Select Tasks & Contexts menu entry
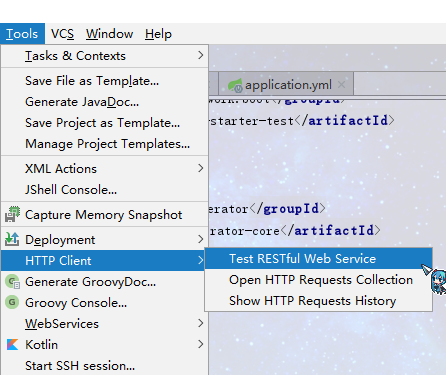The image size is (446, 375). (105, 56)
